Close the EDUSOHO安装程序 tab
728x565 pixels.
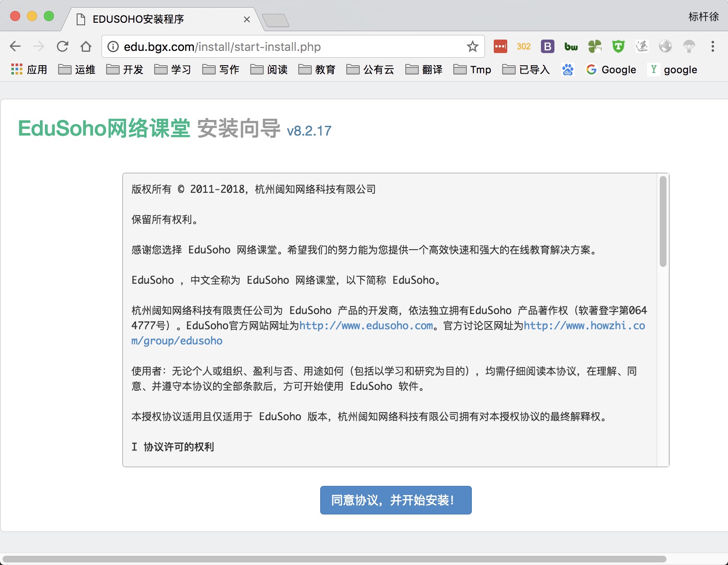247,19
